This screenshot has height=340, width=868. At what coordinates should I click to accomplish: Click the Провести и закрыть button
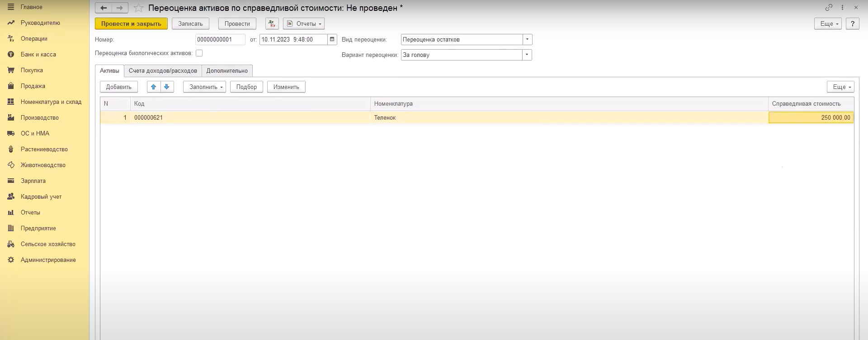point(131,23)
